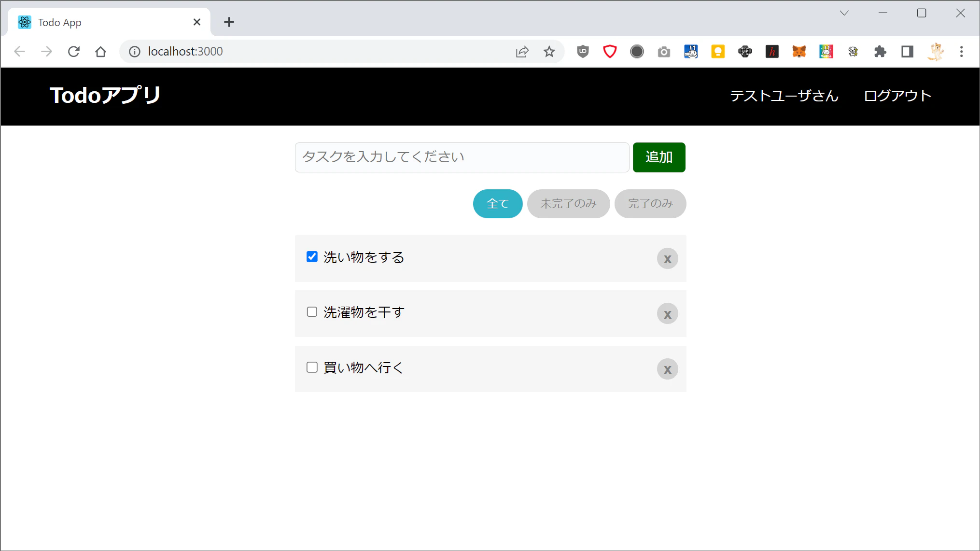Open the camera screenshot extension

[664, 52]
